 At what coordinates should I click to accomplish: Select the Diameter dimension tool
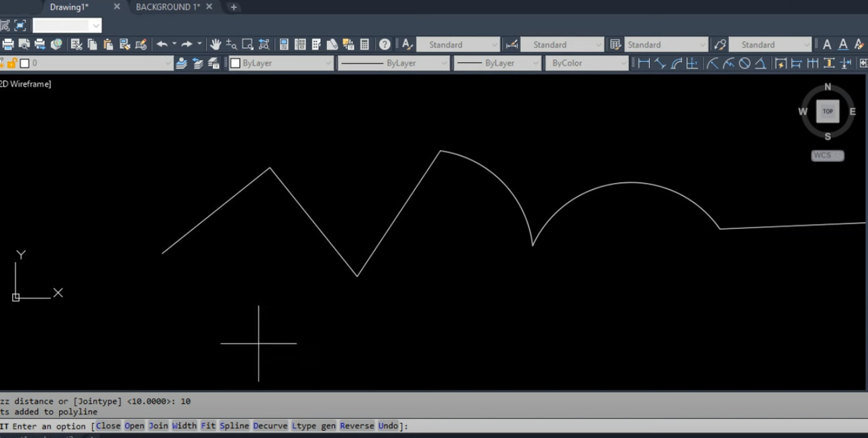[744, 63]
